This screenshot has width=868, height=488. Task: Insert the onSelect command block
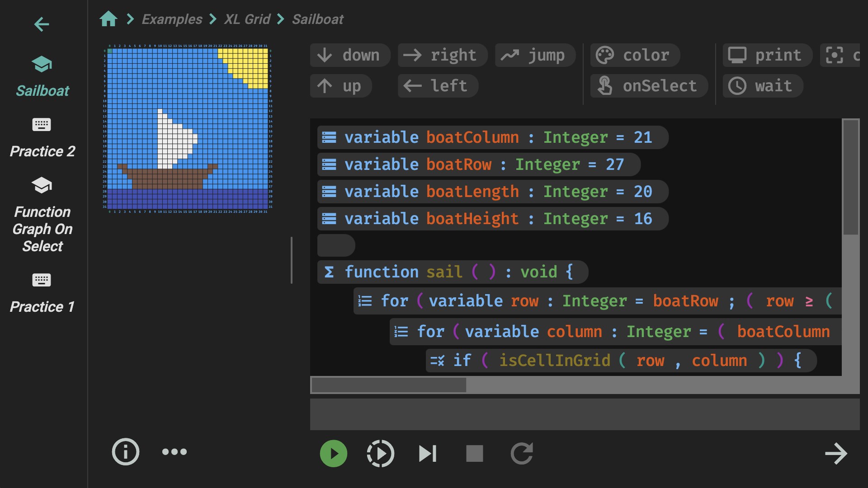pyautogui.click(x=649, y=86)
